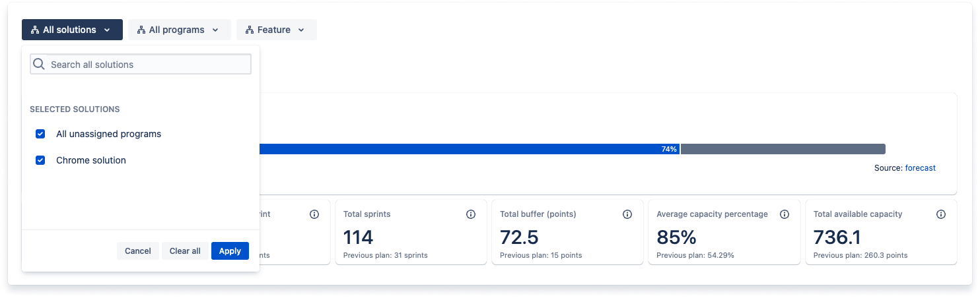980x298 pixels.
Task: Select the Chrome solution list label
Action: pos(91,160)
